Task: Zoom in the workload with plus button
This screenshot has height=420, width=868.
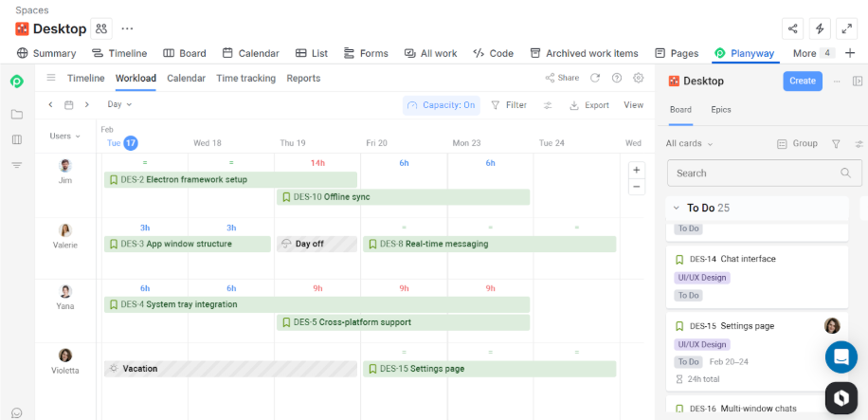Action: click(637, 170)
